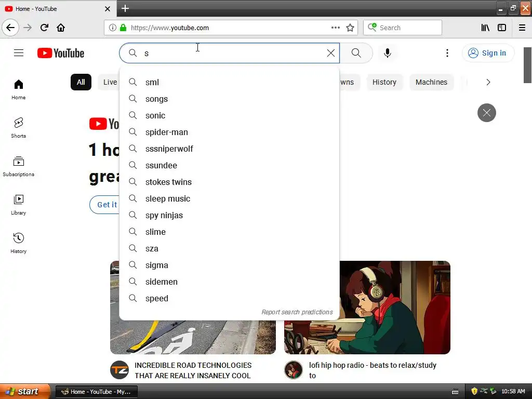Image resolution: width=532 pixels, height=399 pixels.
Task: Click the Get it button
Action: pyautogui.click(x=104, y=205)
